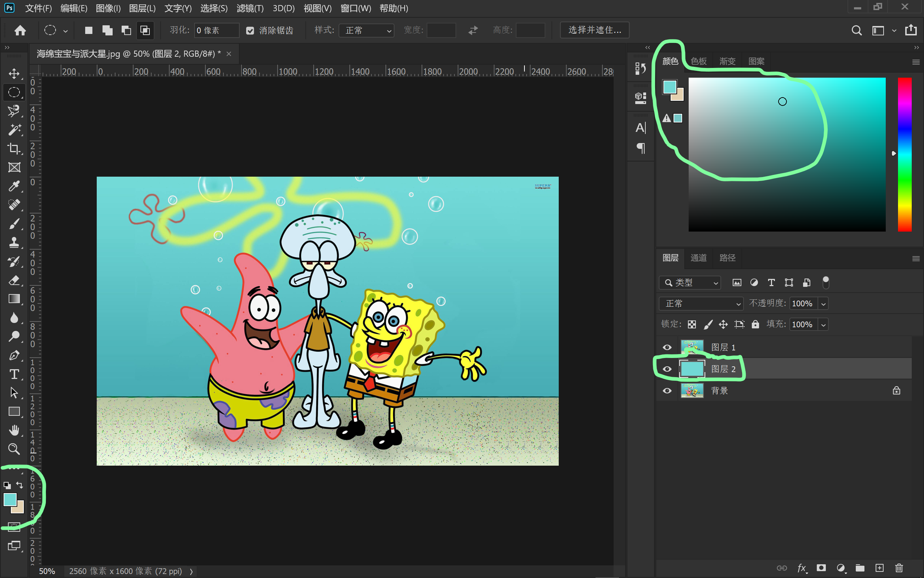Select the Magic Wand tool
This screenshot has height=578, width=924.
[14, 130]
